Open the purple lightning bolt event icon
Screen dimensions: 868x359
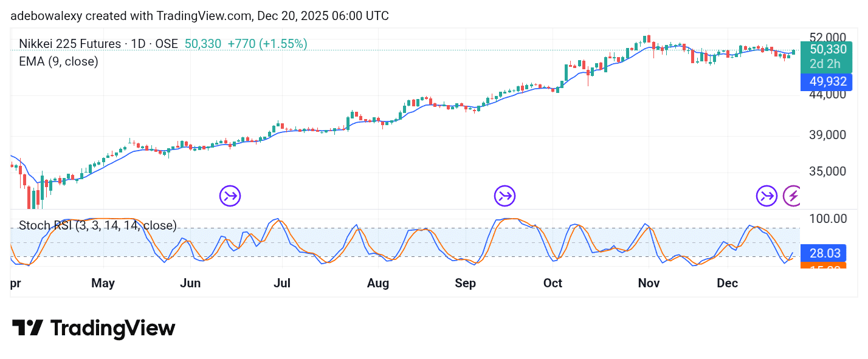793,196
